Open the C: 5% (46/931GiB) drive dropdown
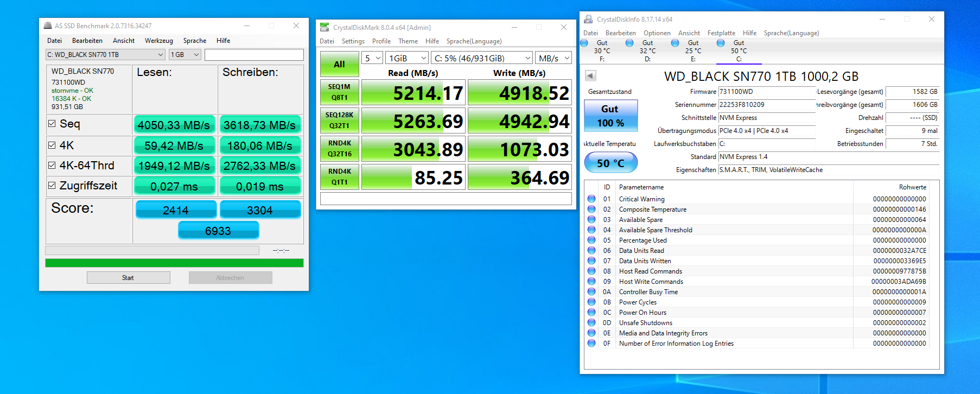Viewport: 980px width, 394px height. [x=482, y=58]
